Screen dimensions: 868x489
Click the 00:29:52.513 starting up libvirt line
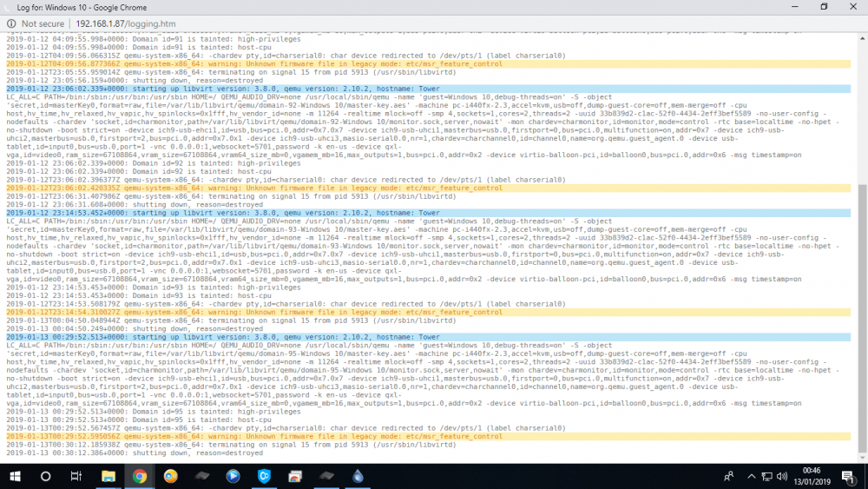pos(428,337)
